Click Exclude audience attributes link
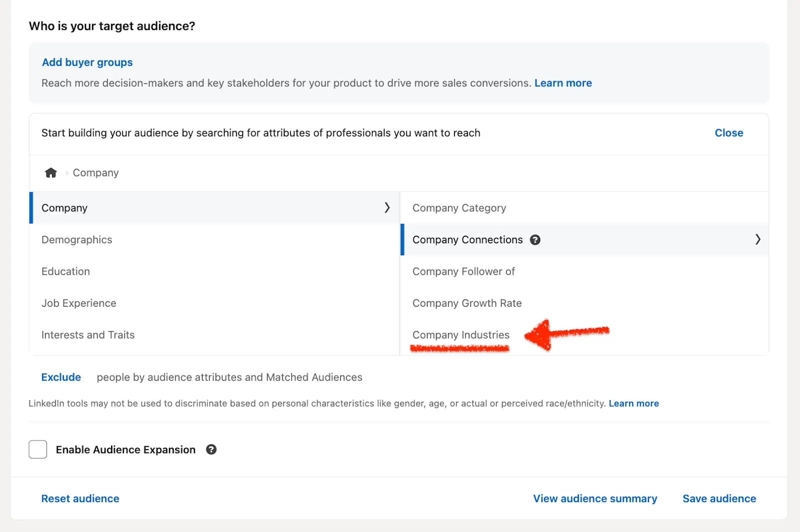The image size is (800, 532). [x=61, y=377]
